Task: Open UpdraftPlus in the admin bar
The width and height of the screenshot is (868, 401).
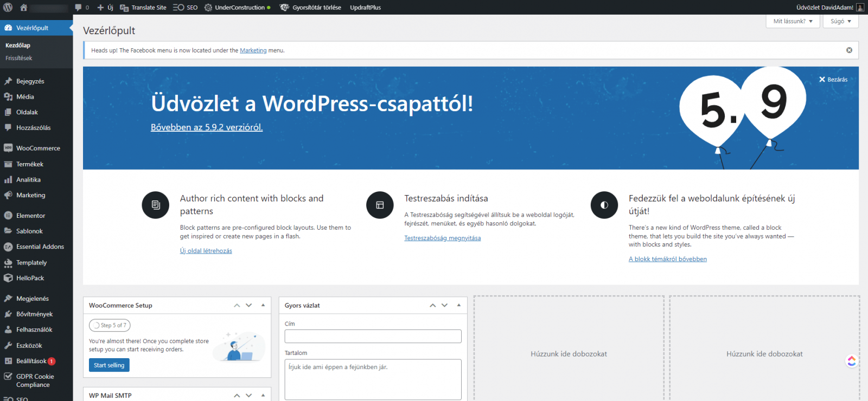Action: coord(365,8)
